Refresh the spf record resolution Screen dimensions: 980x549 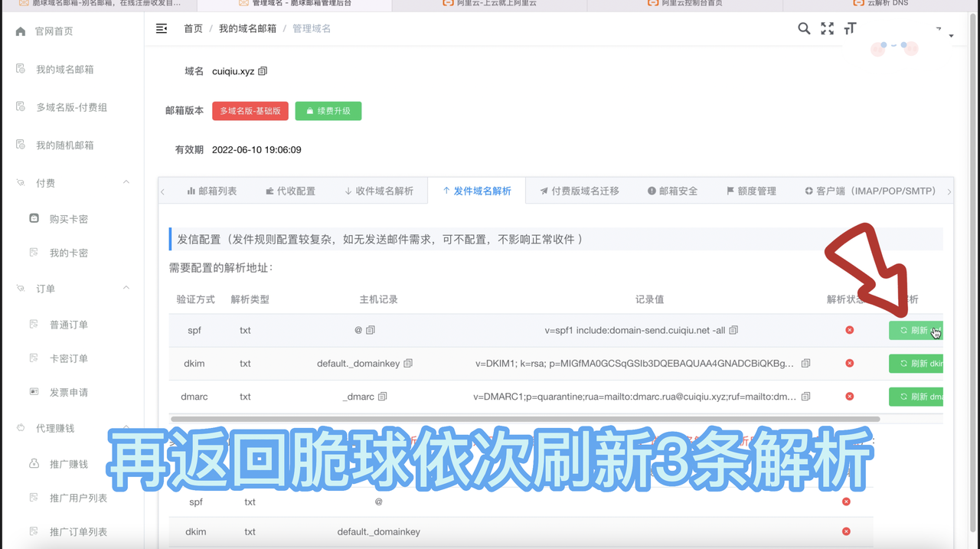[x=916, y=330]
